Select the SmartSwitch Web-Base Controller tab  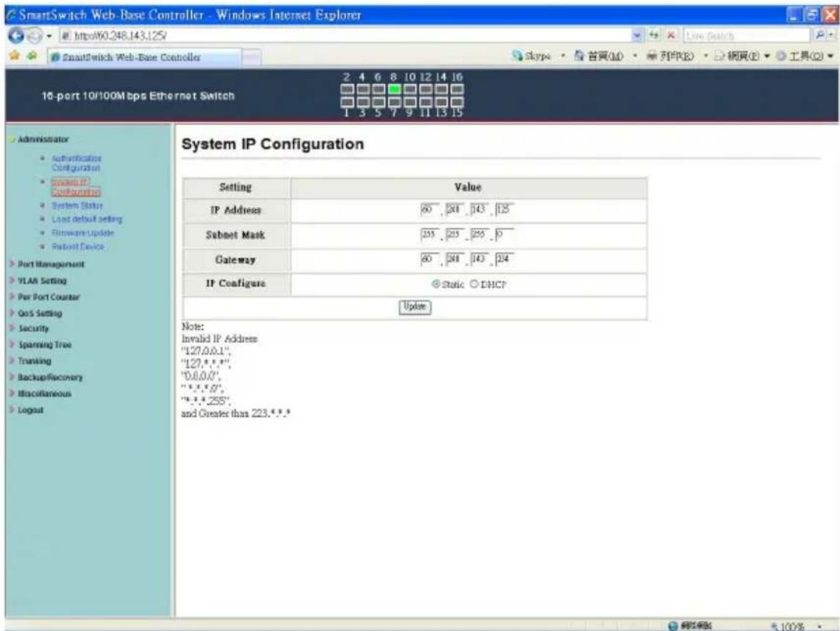point(143,57)
